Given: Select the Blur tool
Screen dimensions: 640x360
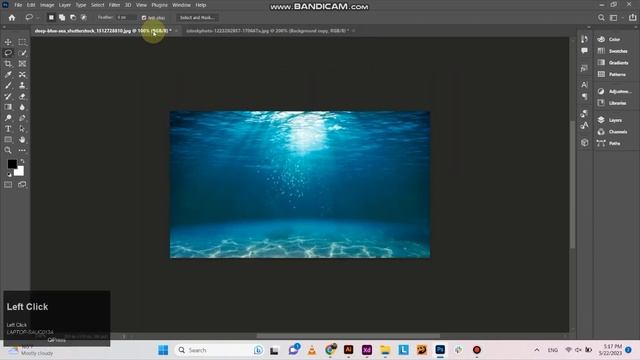Looking at the screenshot, I should click(22, 107).
